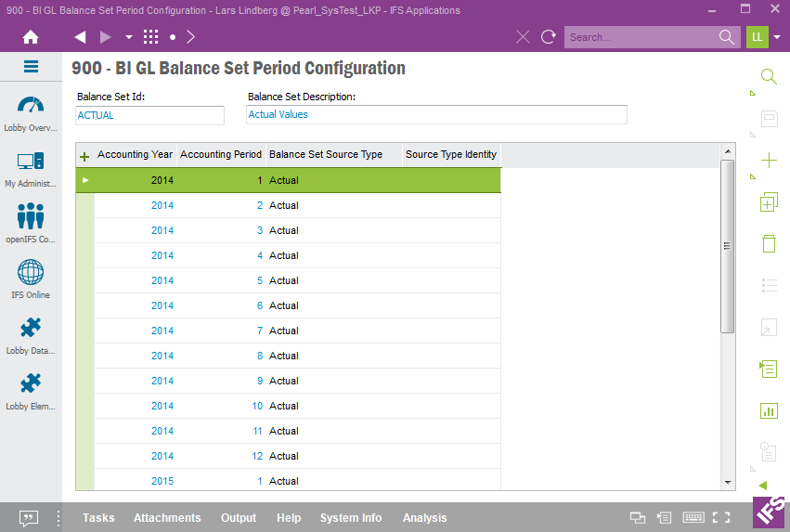The width and height of the screenshot is (790, 532).
Task: Open the chart analysis icon
Action: tap(769, 410)
